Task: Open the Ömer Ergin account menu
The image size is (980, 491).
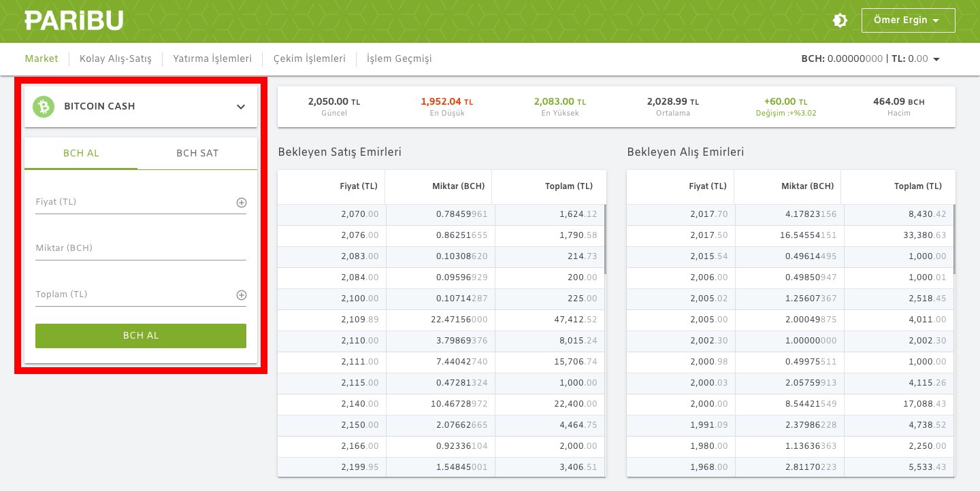Action: [908, 20]
